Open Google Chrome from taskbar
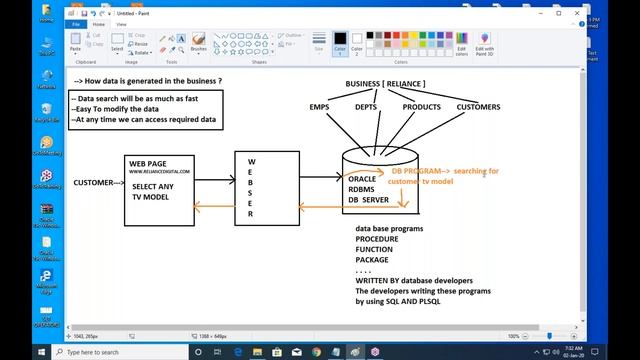The image size is (640, 360). coord(316,352)
